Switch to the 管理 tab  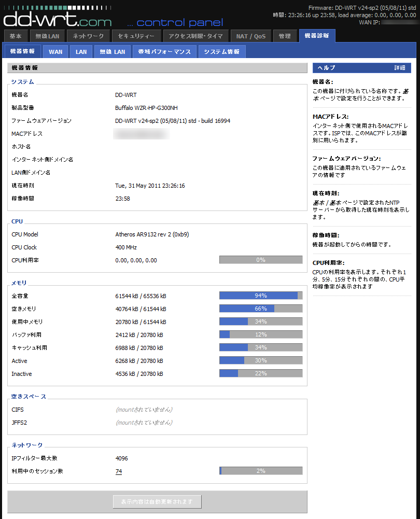pyautogui.click(x=284, y=36)
